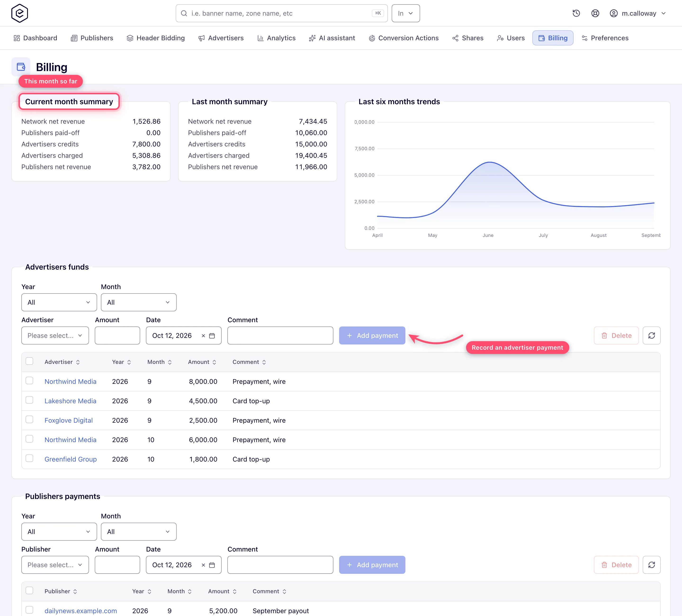
Task: Open the Conversion Actions tab
Action: click(x=404, y=38)
